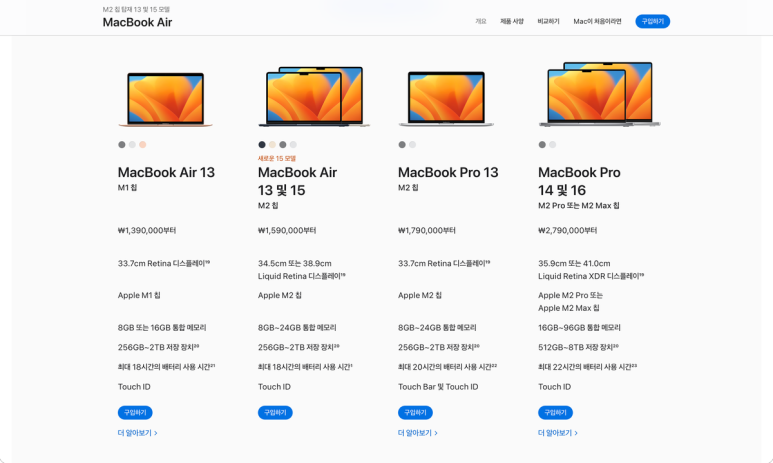Viewport: 773px width, 463px height.
Task: Open 더 알아보기 link for MacBook Air 13 M1
Action: (x=138, y=433)
